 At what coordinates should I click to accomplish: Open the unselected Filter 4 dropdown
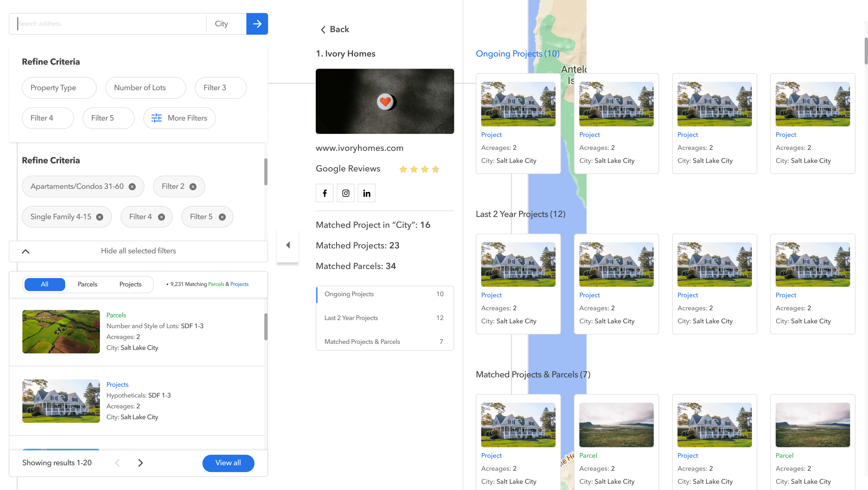[x=48, y=118]
